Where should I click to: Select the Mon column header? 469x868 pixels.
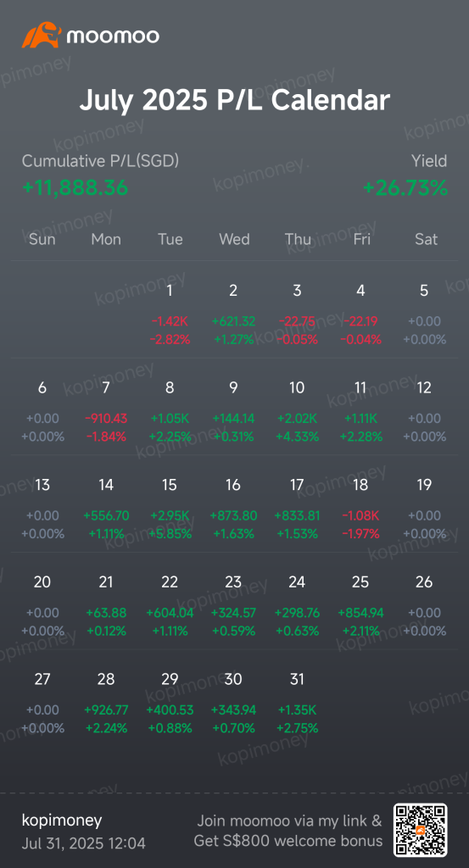(106, 239)
